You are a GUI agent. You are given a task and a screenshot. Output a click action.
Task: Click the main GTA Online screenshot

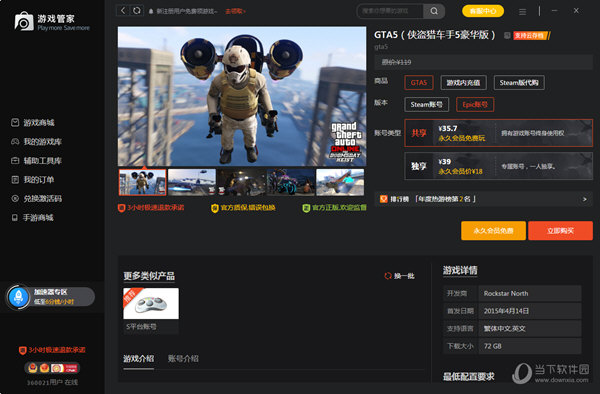coord(242,96)
